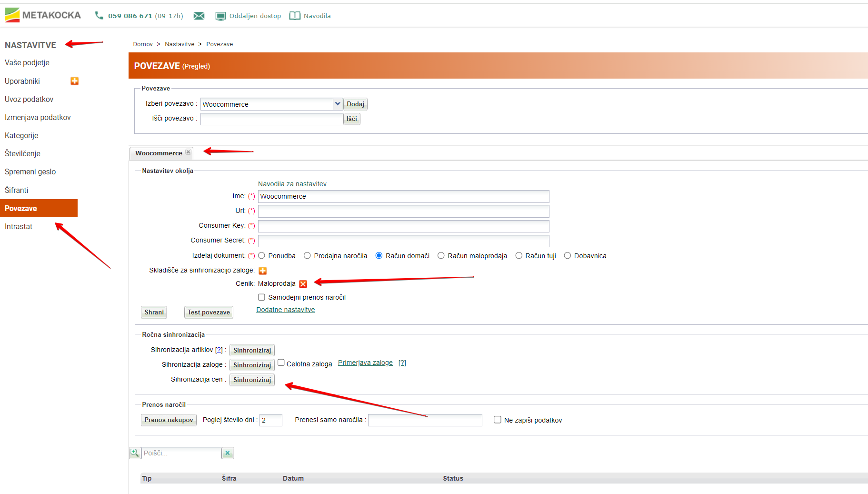Screen dimensions: 868x494
Task: Go to Šifranti in settings menu
Action: click(x=17, y=190)
